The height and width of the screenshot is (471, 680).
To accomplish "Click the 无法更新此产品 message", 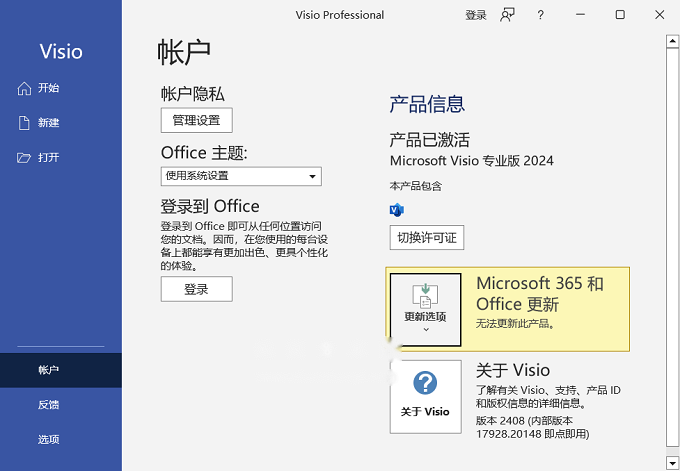I will [516, 324].
